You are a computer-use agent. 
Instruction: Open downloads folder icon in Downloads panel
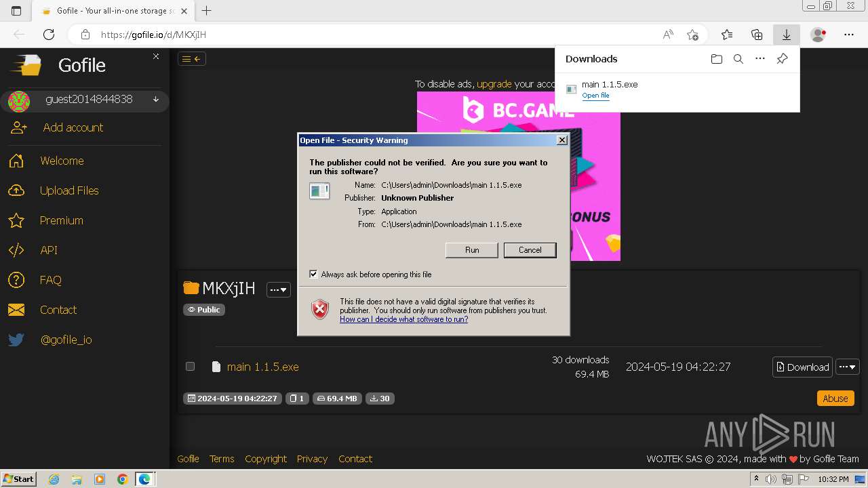pyautogui.click(x=717, y=59)
